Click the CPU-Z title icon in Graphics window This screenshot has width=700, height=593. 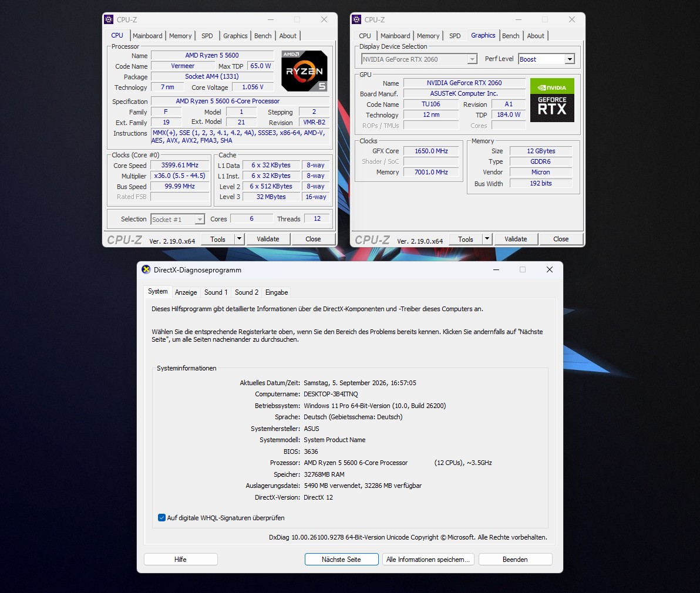[x=356, y=19]
